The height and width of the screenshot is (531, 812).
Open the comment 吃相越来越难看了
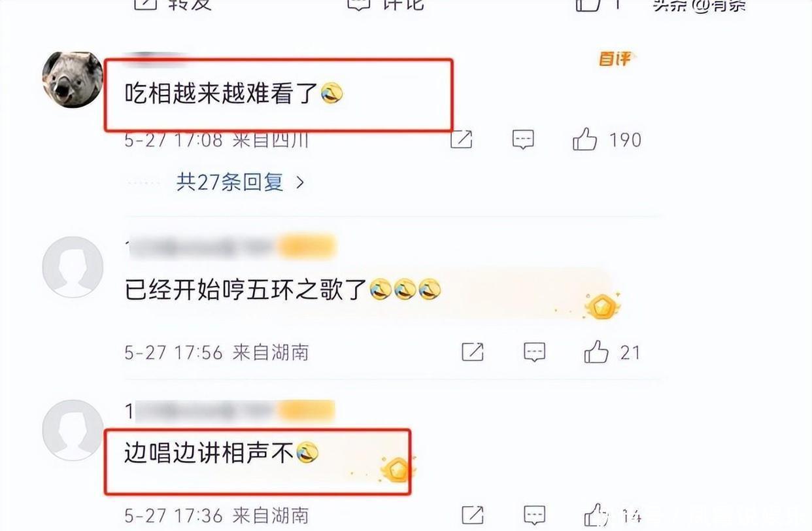coord(234,95)
